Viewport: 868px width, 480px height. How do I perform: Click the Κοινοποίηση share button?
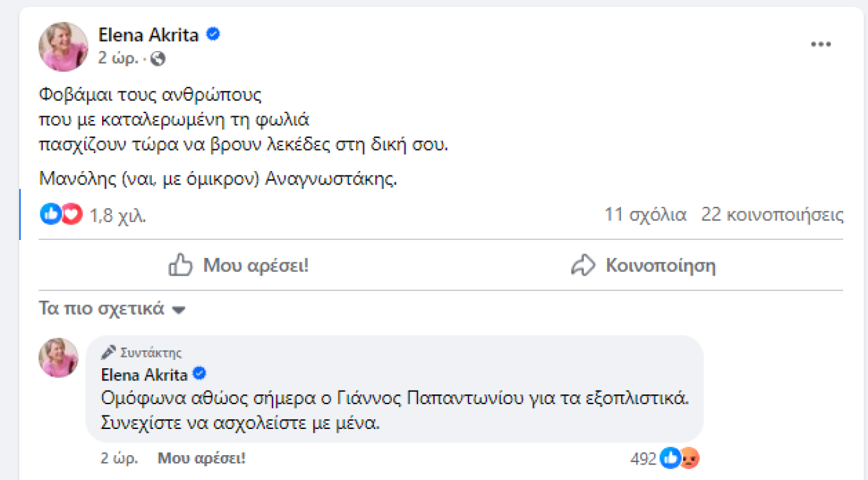[643, 266]
